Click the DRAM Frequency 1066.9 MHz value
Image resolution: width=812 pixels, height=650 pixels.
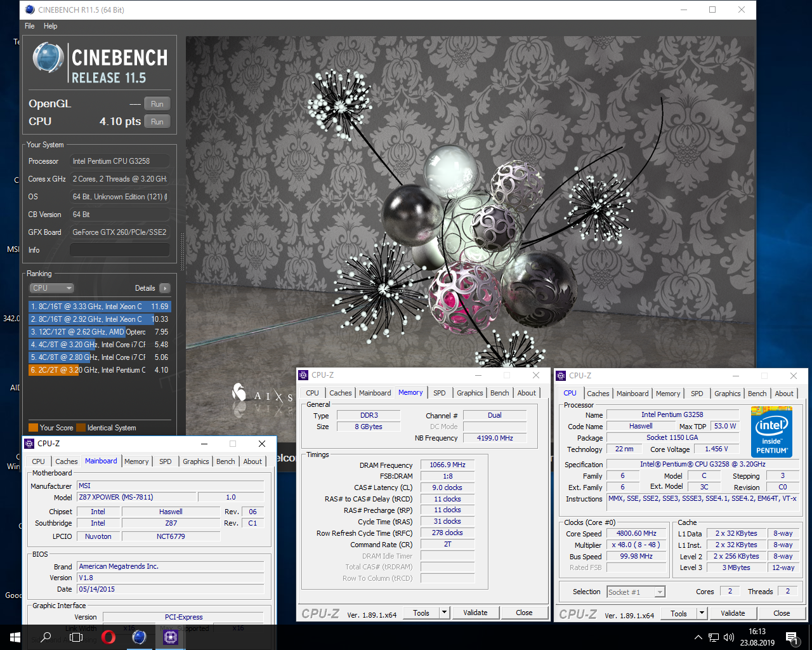[x=447, y=465]
